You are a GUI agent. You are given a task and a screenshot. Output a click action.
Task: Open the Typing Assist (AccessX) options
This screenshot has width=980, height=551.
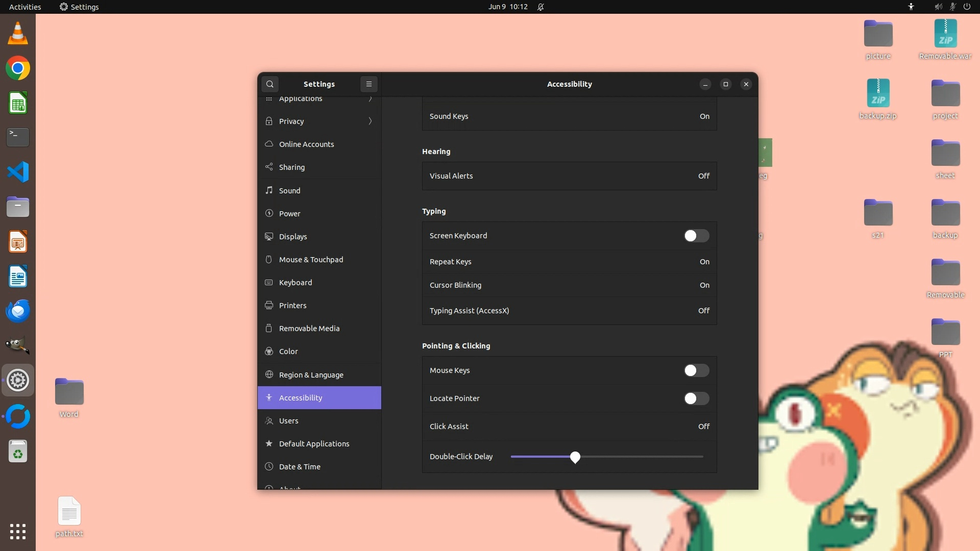(x=569, y=311)
